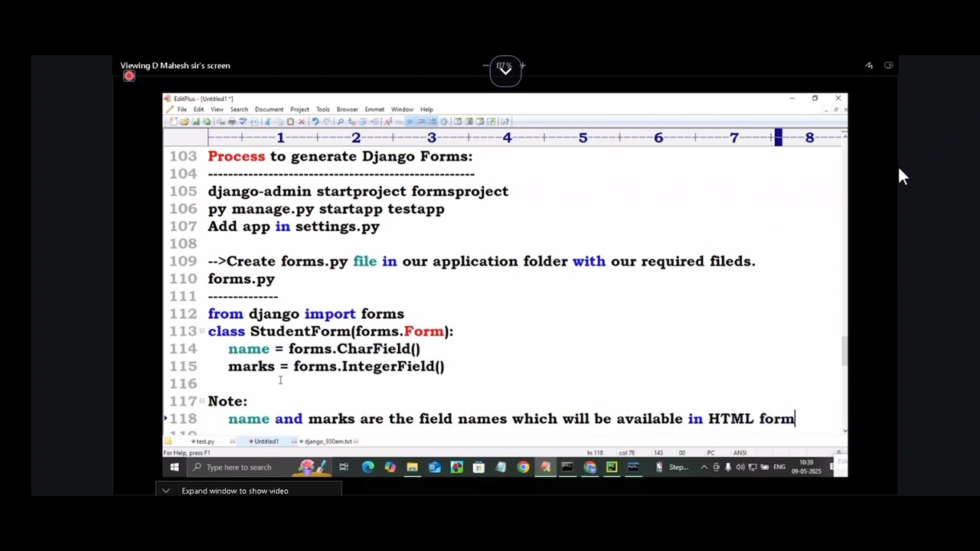980x551 pixels.
Task: Save the current file via toolbar
Action: pyautogui.click(x=196, y=122)
